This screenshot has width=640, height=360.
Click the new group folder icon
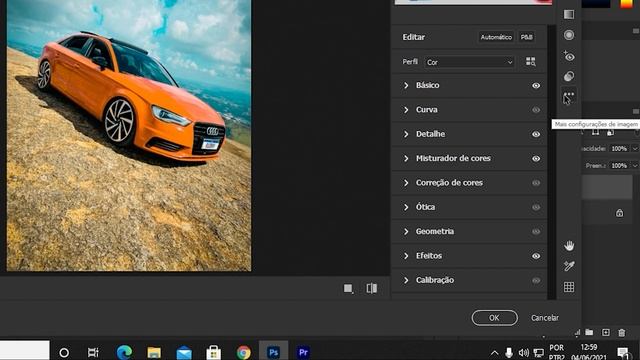click(x=589, y=332)
